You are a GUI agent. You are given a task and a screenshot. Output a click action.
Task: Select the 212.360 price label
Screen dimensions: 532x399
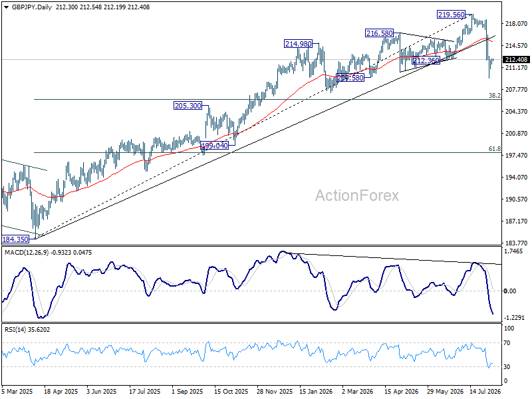(426, 61)
